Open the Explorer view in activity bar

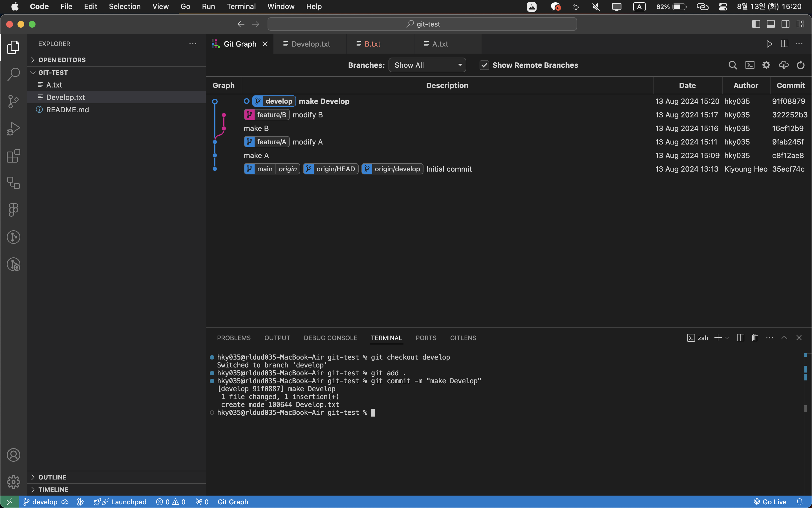[14, 47]
